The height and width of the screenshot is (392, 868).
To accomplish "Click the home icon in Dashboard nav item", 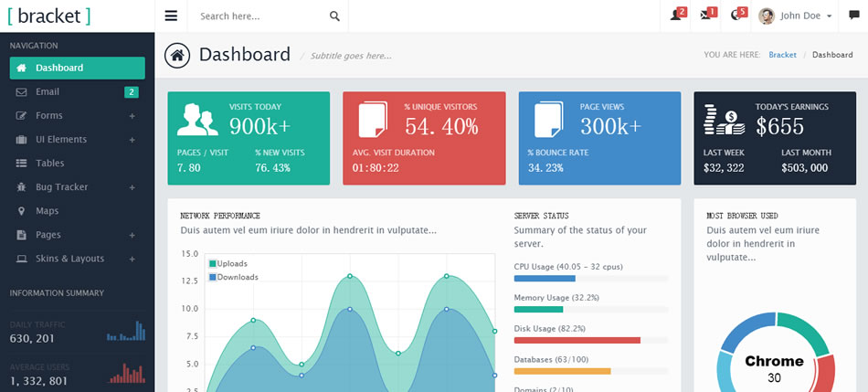I will click(22, 69).
